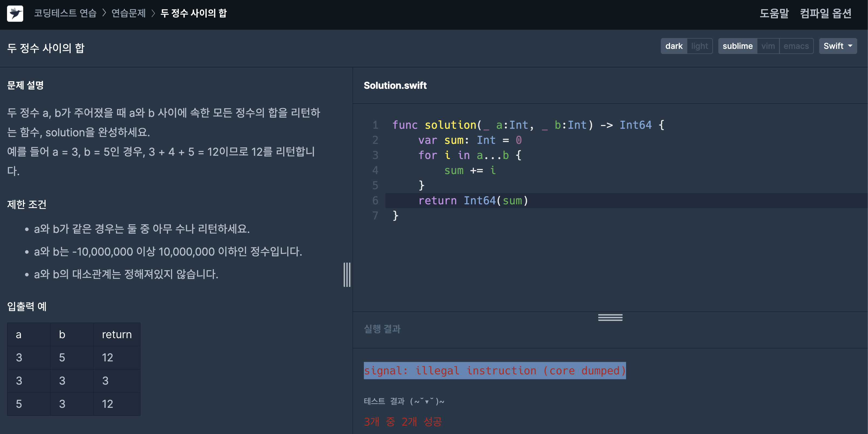Click the 두 정수 사이의 합 title
The image size is (868, 434).
tap(46, 48)
